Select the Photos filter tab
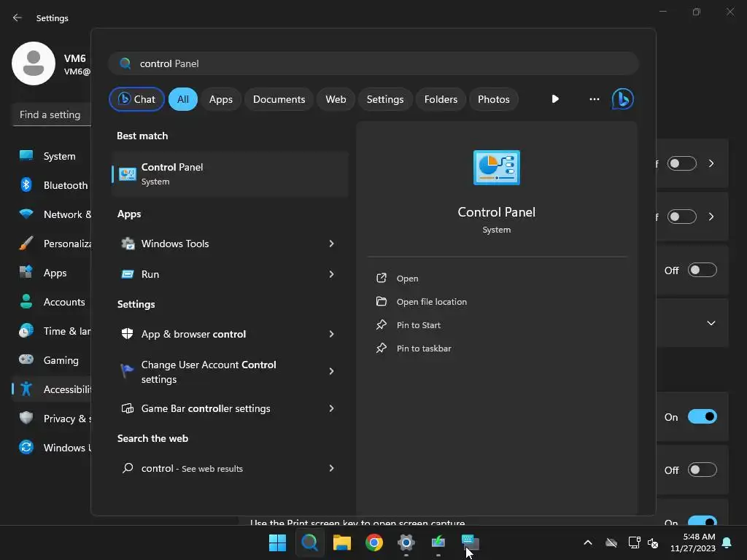 click(x=494, y=99)
